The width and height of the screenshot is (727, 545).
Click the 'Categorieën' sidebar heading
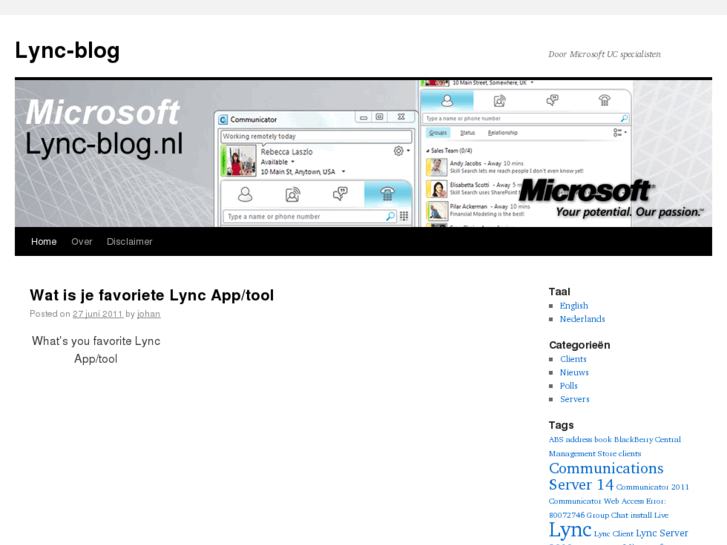click(x=580, y=345)
